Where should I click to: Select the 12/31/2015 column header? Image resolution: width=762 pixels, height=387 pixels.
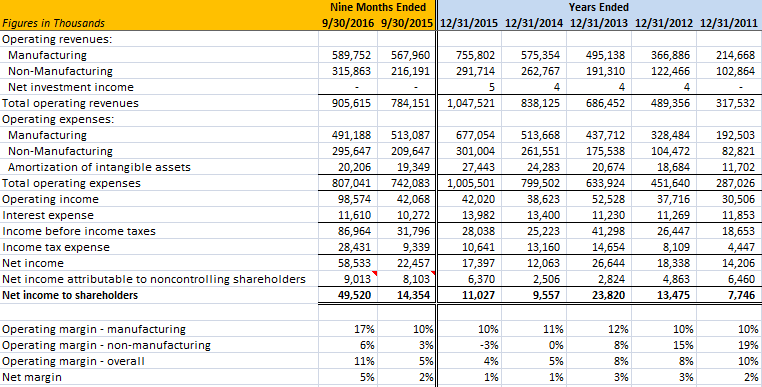click(x=469, y=23)
